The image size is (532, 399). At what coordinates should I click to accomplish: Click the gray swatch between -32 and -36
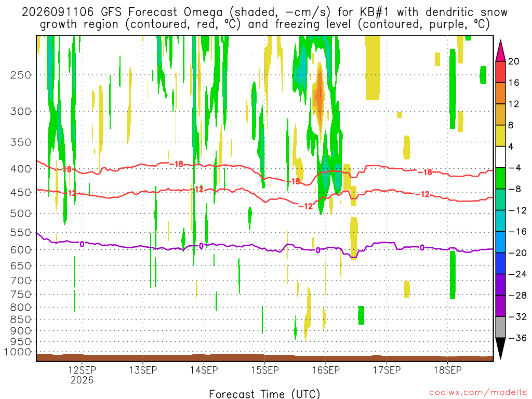[x=500, y=327]
